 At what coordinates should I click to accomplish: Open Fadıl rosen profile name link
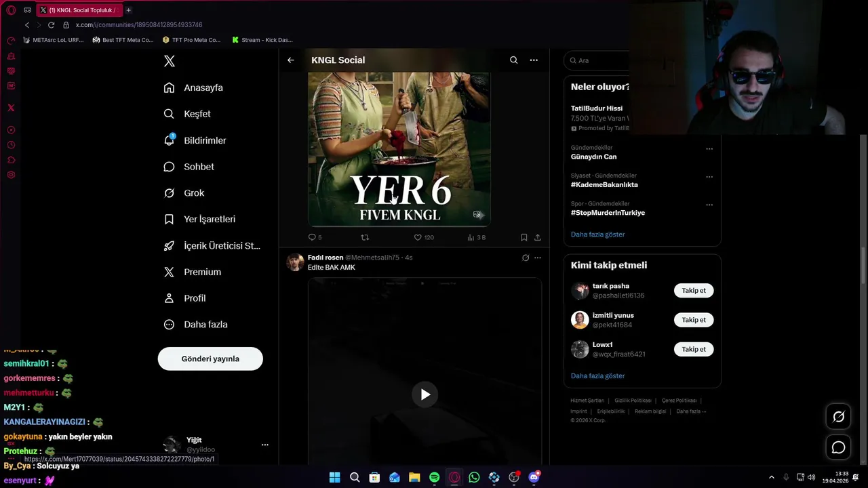[x=325, y=258]
